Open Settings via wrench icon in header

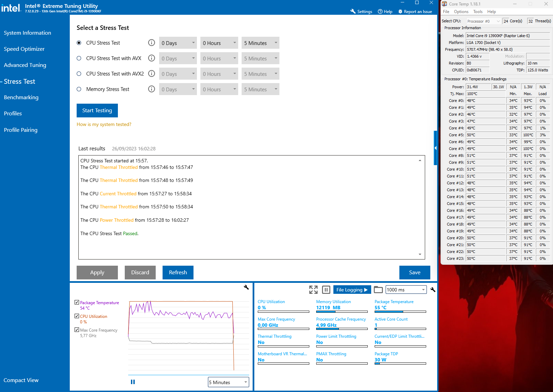coord(353,11)
